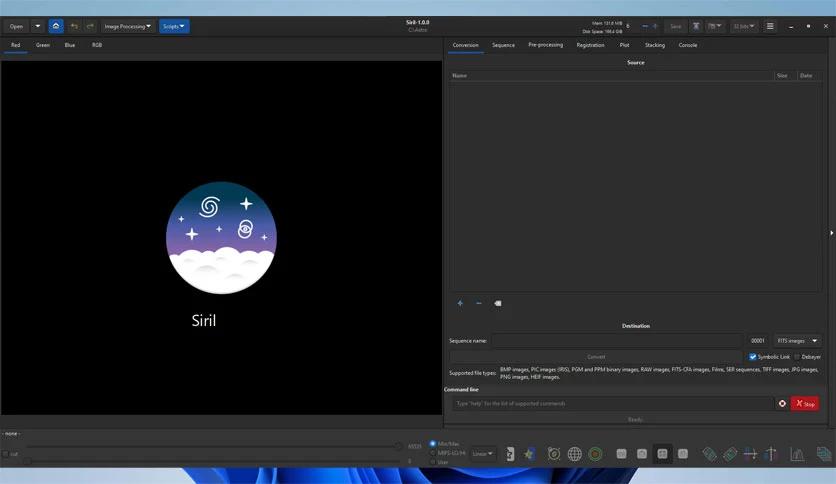
Task: Open the Image Processing dropdown menu
Action: point(127,26)
